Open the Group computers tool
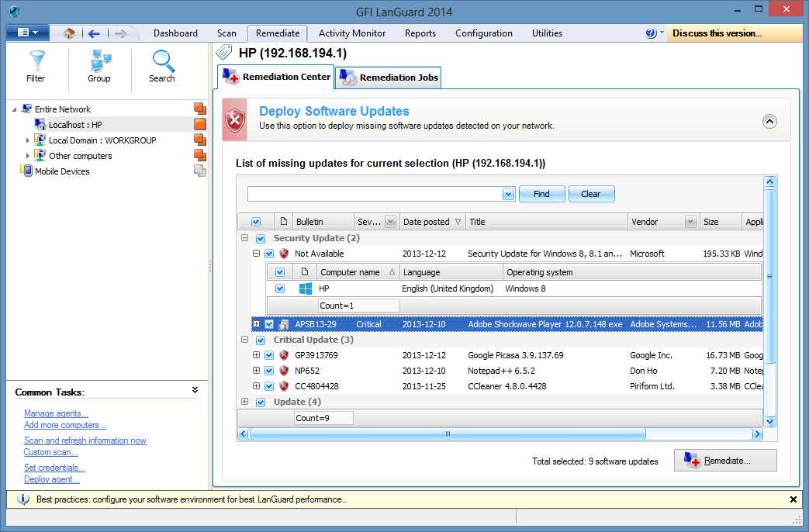 (x=99, y=67)
